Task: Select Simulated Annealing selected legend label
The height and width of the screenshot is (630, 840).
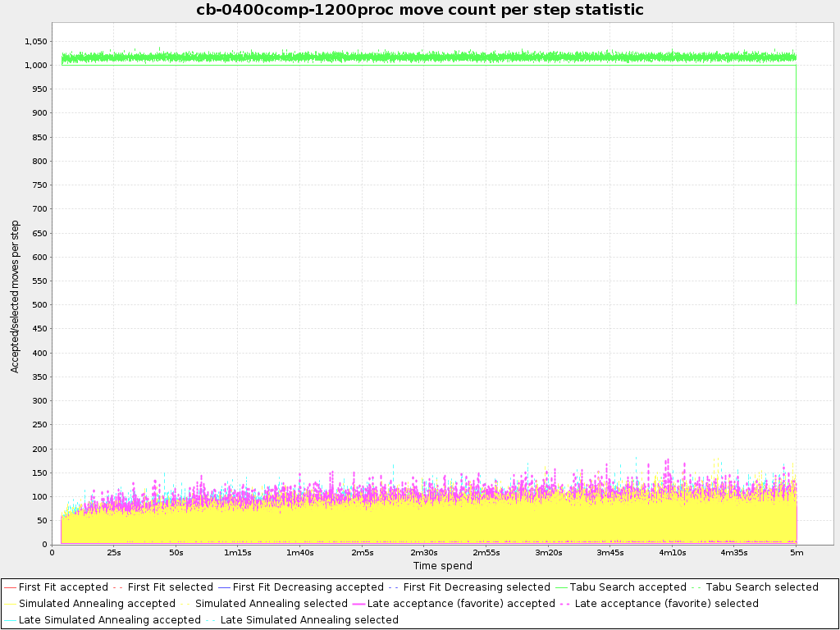Action: click(x=271, y=604)
